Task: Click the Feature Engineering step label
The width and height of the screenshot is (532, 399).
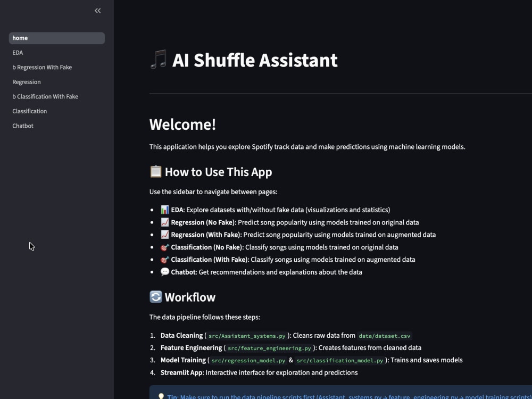Action: (x=191, y=347)
